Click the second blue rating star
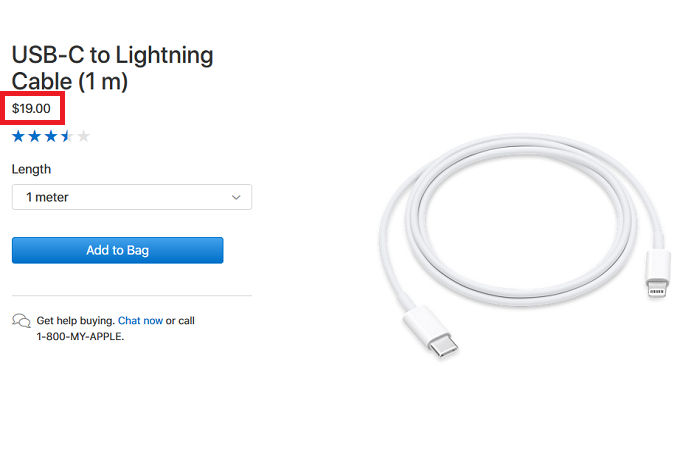680x453 pixels. point(35,137)
